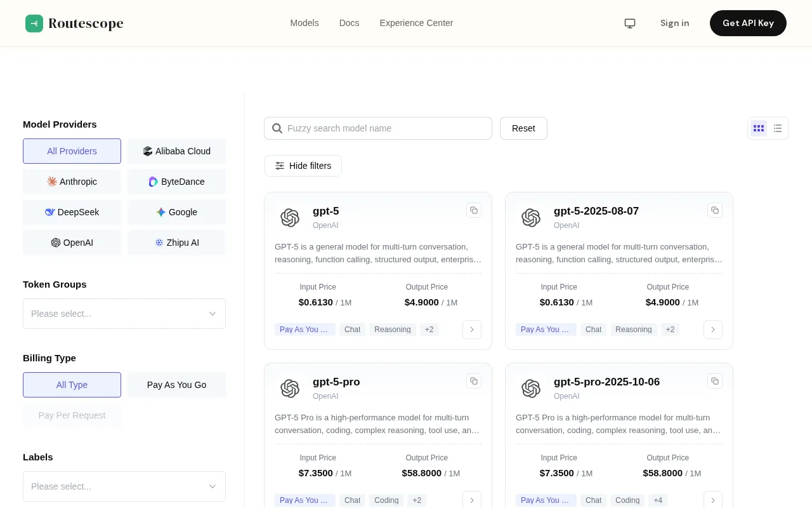Click the OpenAI logo on gpt-5 card
The width and height of the screenshot is (812, 508).
coord(290,218)
